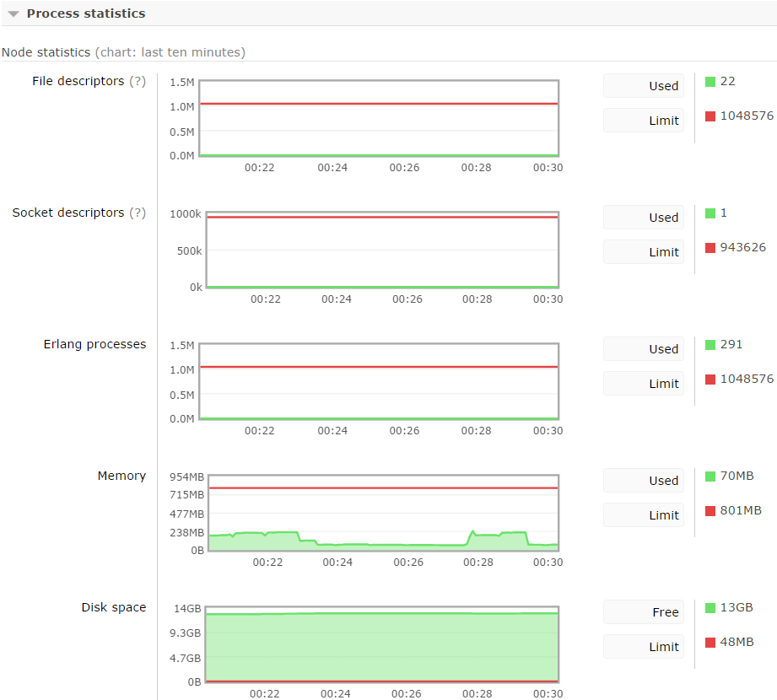The width and height of the screenshot is (777, 700).
Task: Click the red File descriptors Limit swatch
Action: 710,116
